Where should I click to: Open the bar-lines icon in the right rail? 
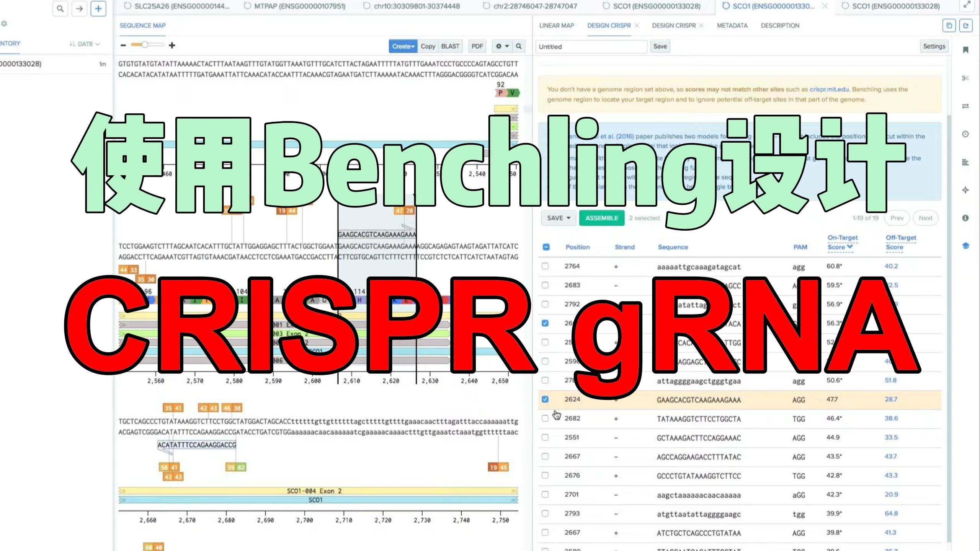click(965, 162)
